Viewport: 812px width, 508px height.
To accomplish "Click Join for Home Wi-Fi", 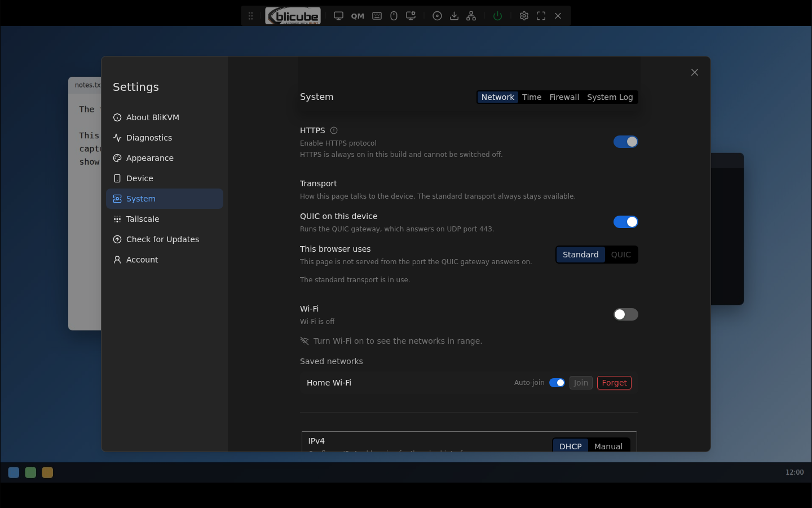I will pos(581,383).
